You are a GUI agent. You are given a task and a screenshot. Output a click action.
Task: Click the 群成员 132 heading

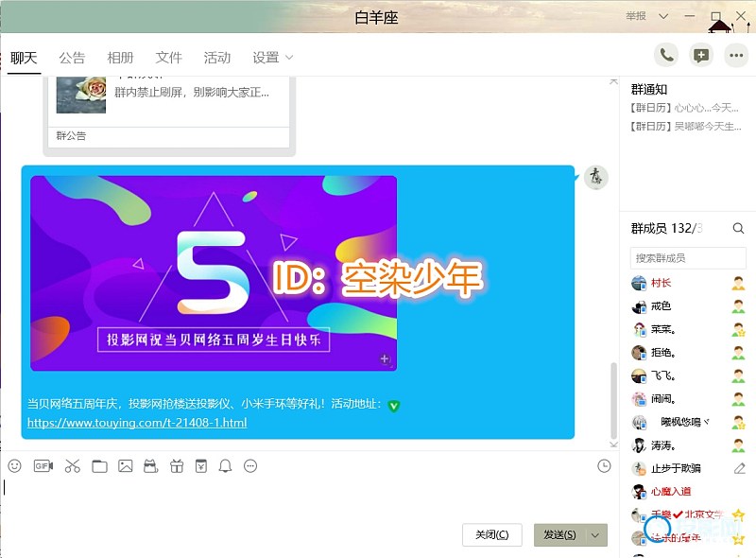point(667,228)
